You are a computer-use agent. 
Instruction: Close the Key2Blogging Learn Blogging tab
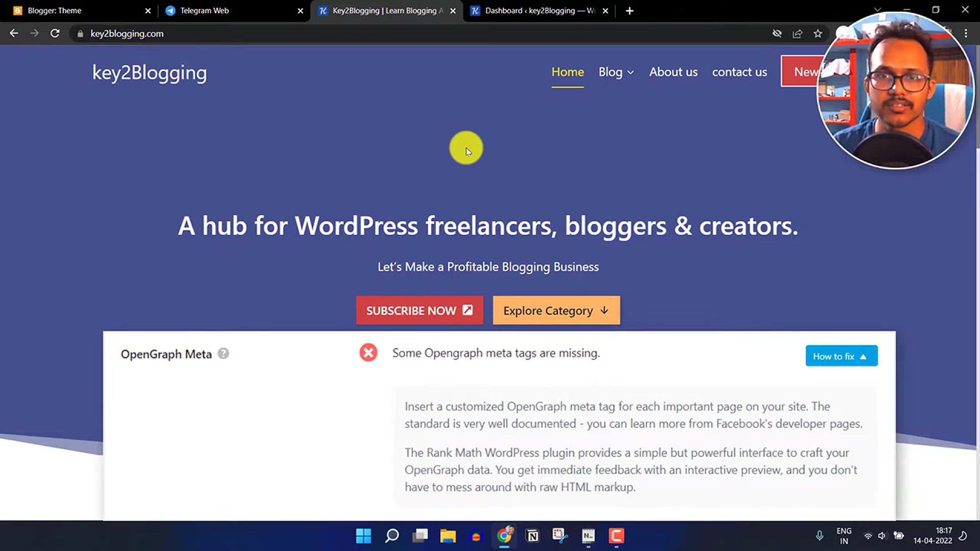[453, 11]
